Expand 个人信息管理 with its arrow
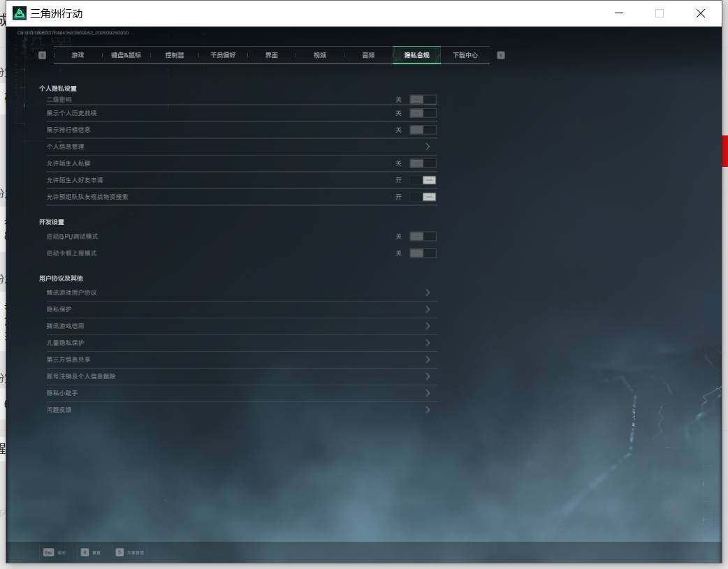The width and height of the screenshot is (728, 569). 428,147
